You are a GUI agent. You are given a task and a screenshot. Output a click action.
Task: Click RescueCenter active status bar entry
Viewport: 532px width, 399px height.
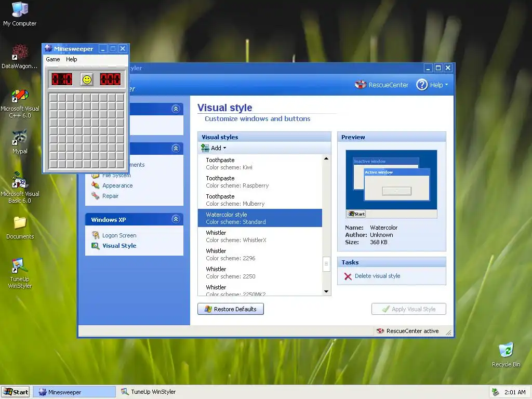point(407,331)
